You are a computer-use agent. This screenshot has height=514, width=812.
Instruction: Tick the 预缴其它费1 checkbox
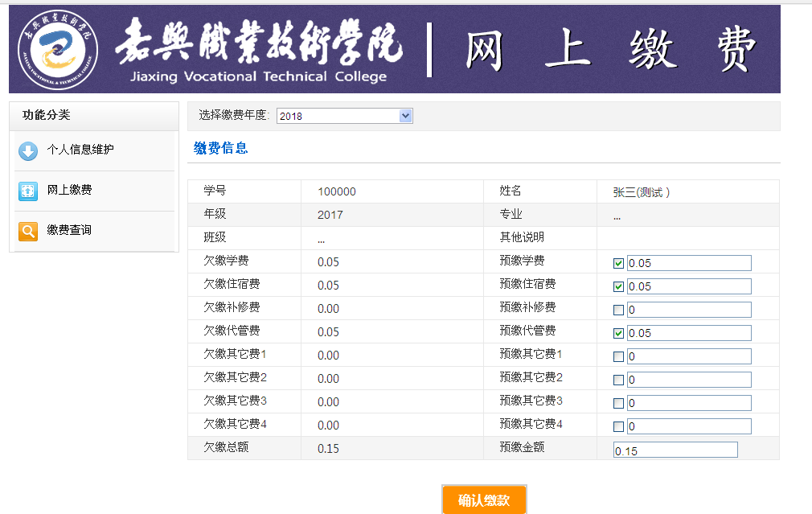pos(618,356)
